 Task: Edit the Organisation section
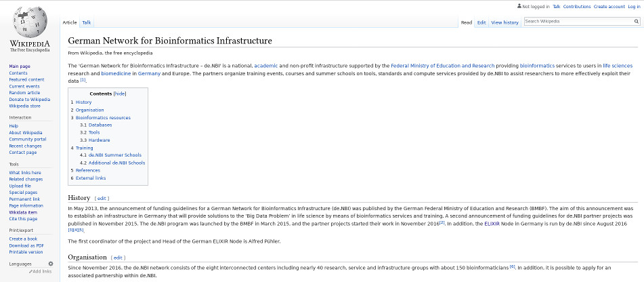click(x=119, y=258)
